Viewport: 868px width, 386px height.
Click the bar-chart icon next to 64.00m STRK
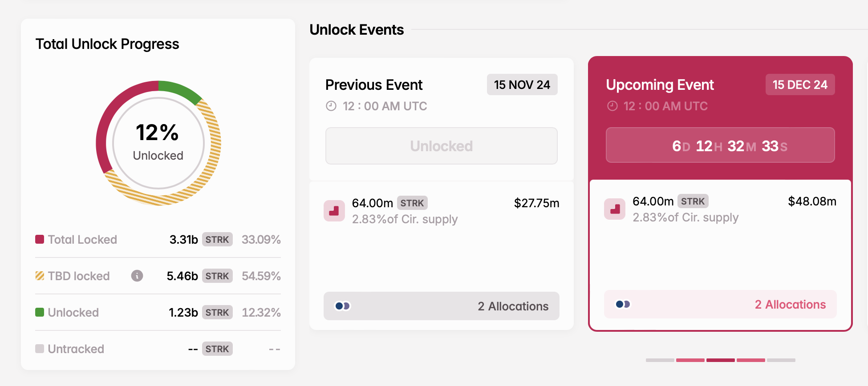click(334, 211)
